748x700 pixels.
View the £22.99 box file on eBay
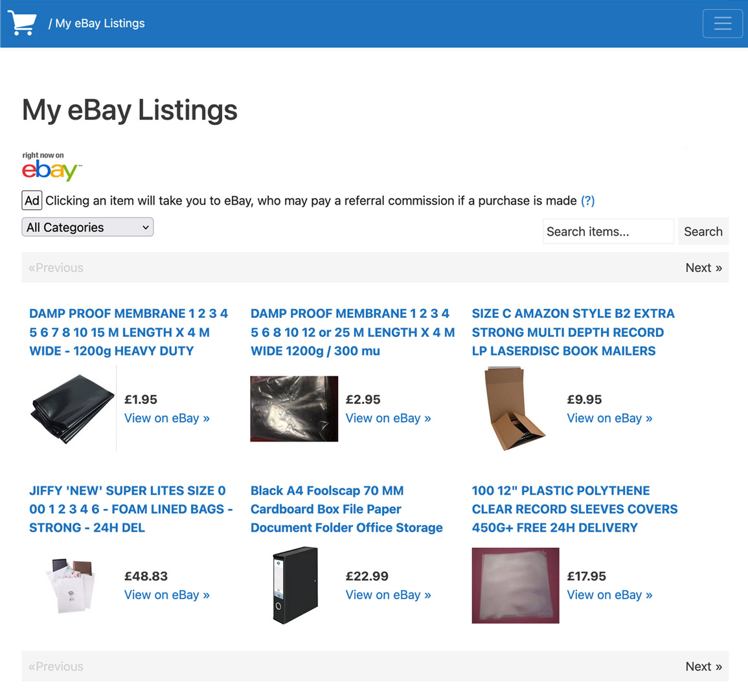pos(389,595)
